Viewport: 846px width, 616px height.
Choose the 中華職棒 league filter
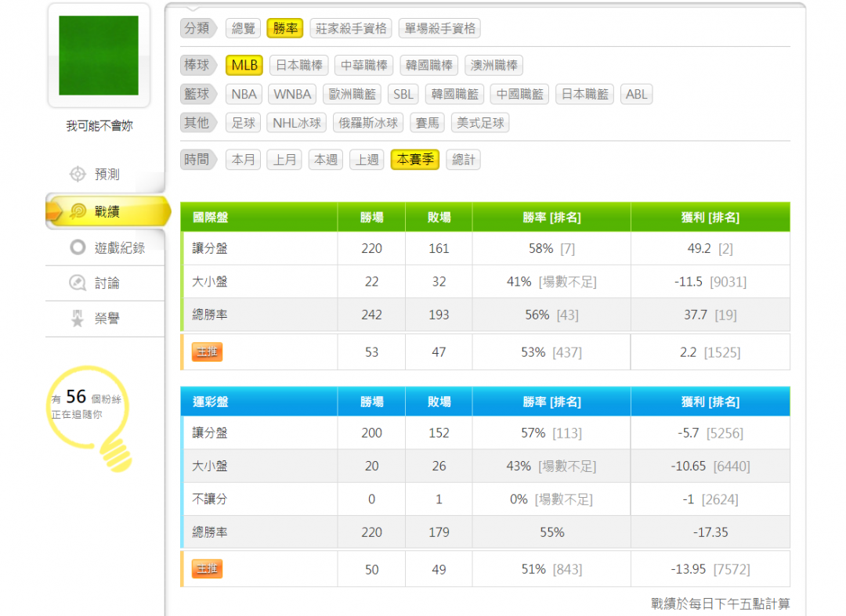364,65
